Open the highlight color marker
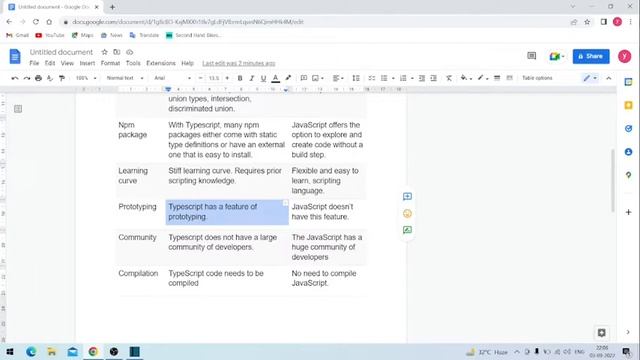The width and height of the screenshot is (640, 360). click(288, 78)
